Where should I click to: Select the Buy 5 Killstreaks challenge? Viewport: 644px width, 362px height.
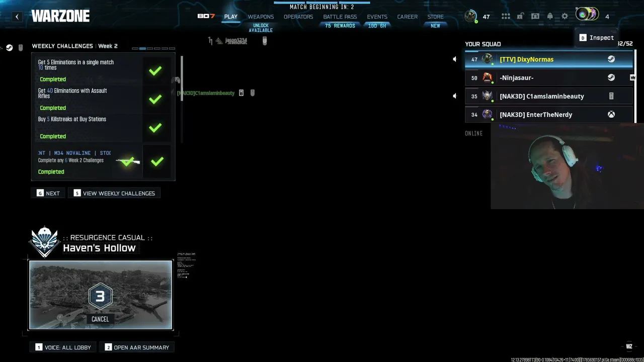click(x=103, y=127)
